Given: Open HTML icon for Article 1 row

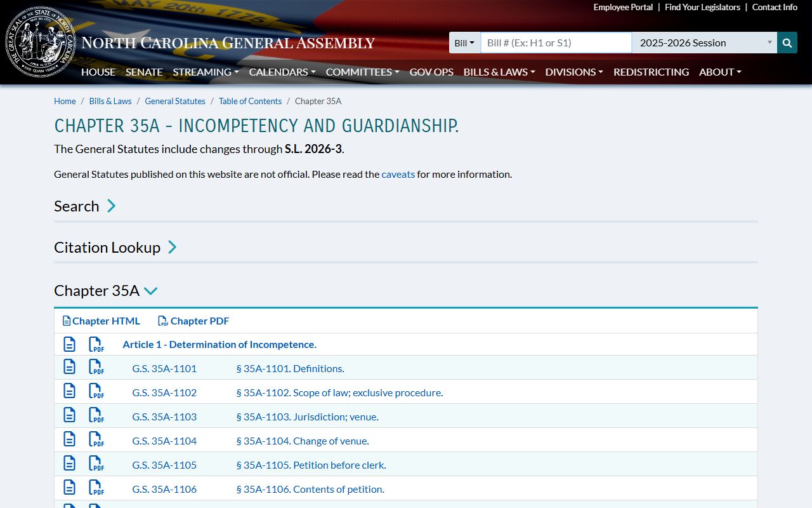Looking at the screenshot, I should pos(69,344).
